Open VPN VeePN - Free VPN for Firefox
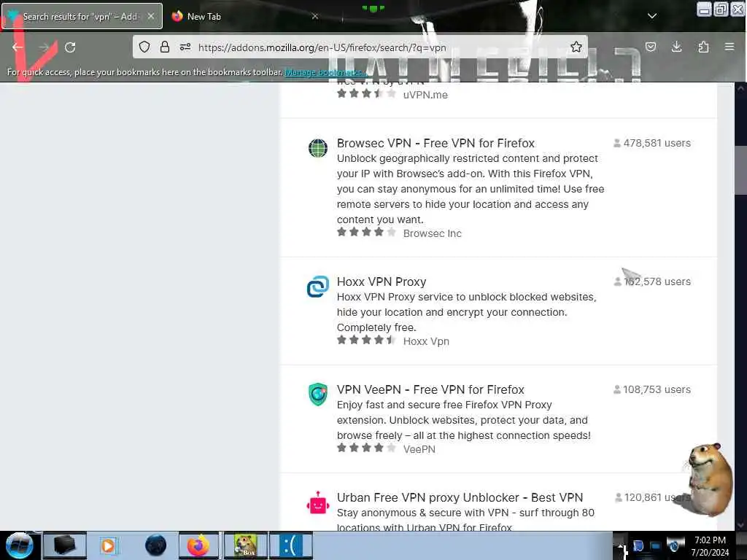747x560 pixels. click(430, 389)
